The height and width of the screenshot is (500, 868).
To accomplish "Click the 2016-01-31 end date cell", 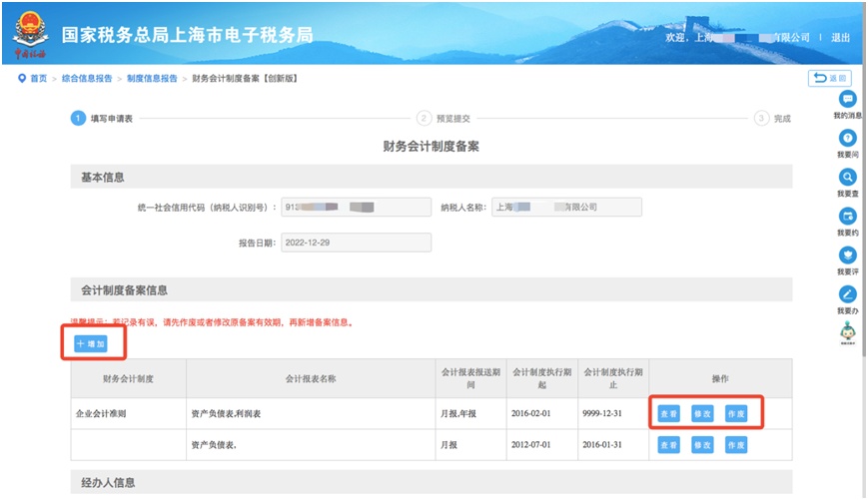I will 613,445.
